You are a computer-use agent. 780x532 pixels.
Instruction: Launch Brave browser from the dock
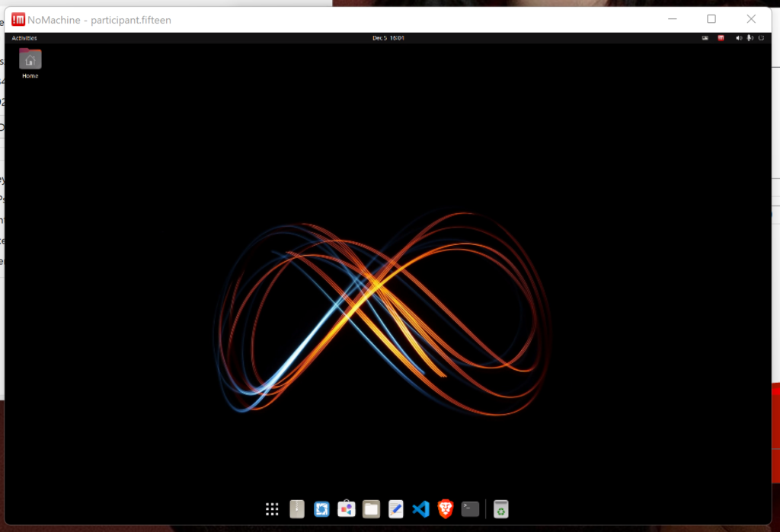[x=446, y=509]
